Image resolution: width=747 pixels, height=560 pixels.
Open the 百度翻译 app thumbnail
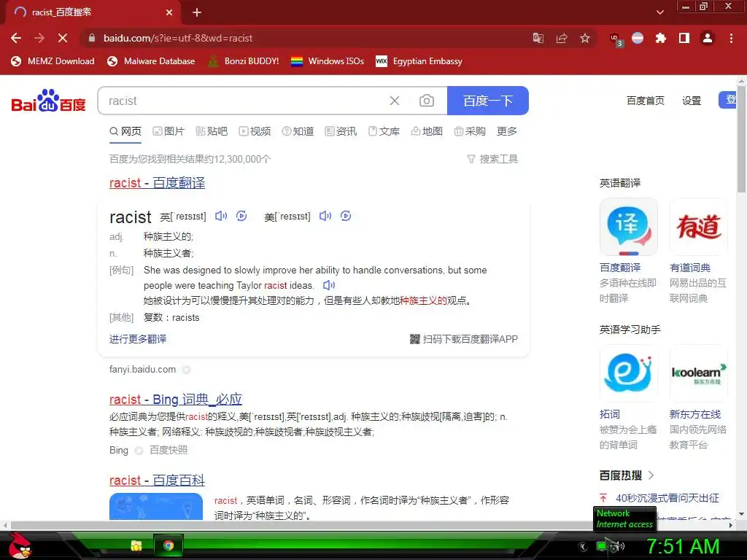(628, 227)
